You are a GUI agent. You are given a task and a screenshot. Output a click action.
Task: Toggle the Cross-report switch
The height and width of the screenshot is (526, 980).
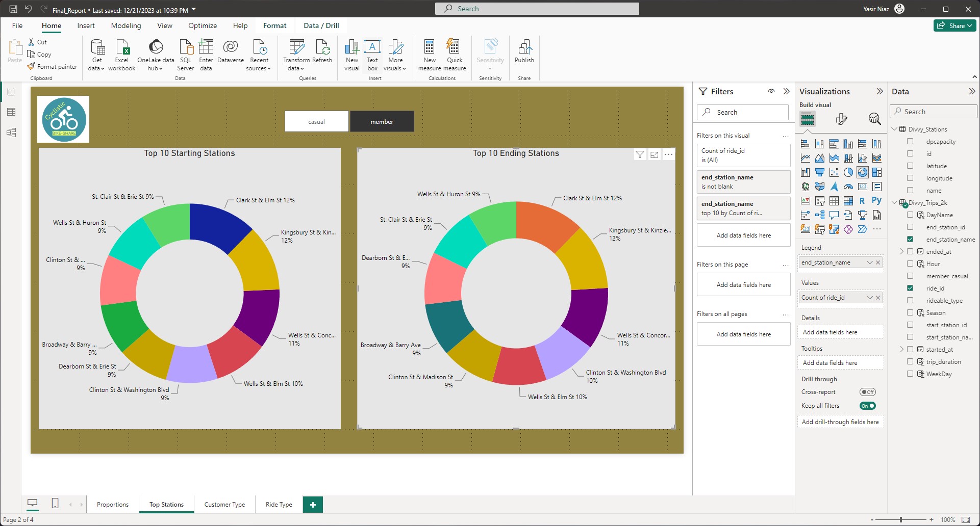point(868,392)
